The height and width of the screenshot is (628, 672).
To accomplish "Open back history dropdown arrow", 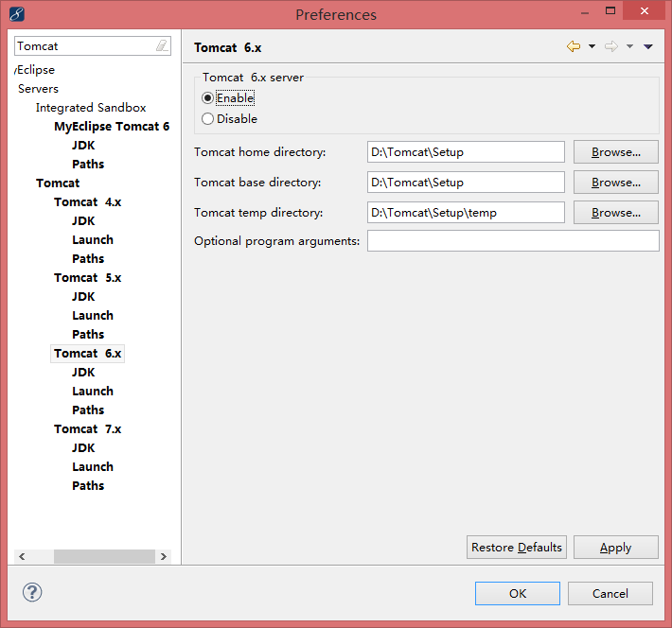I will [592, 46].
